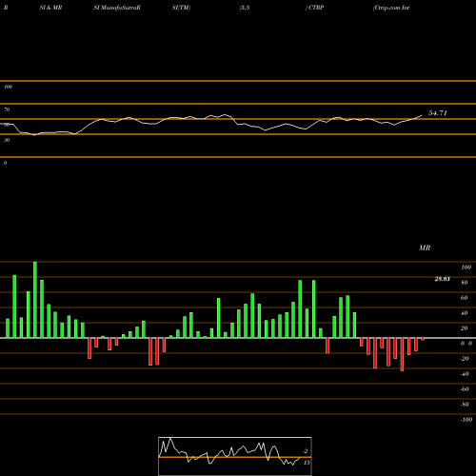The image size is (476, 476).
Task: Click the RSI axis label 30
Action: tap(7, 140)
